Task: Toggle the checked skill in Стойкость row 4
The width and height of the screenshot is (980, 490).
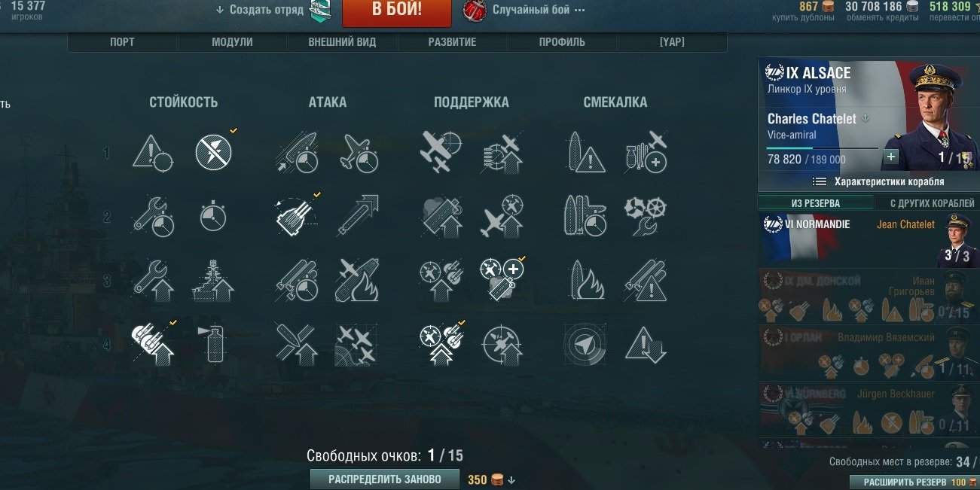Action: (x=153, y=345)
